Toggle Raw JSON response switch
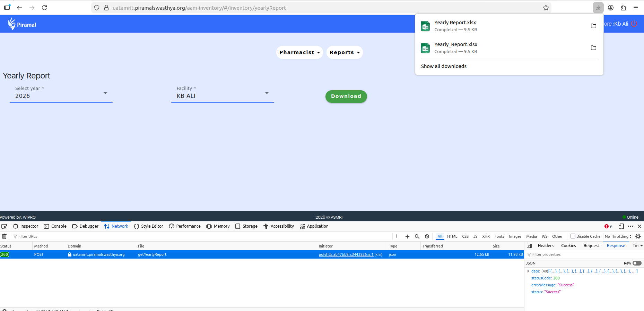This screenshot has height=311, width=644. (x=637, y=263)
